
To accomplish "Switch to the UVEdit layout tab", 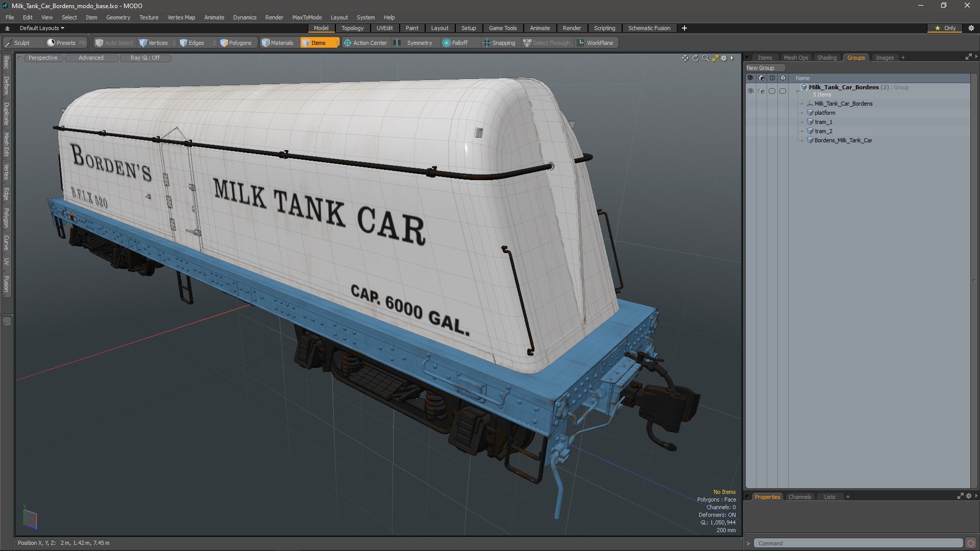I will tap(384, 28).
